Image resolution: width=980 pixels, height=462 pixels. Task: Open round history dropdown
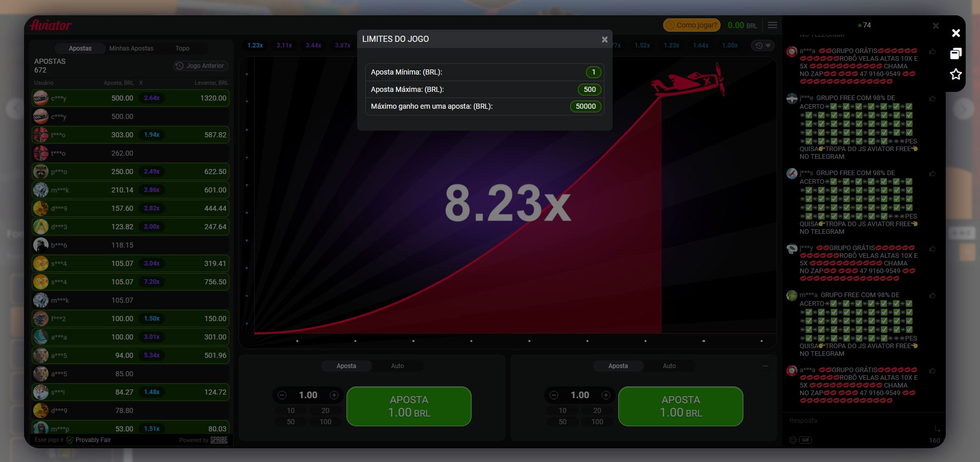763,45
